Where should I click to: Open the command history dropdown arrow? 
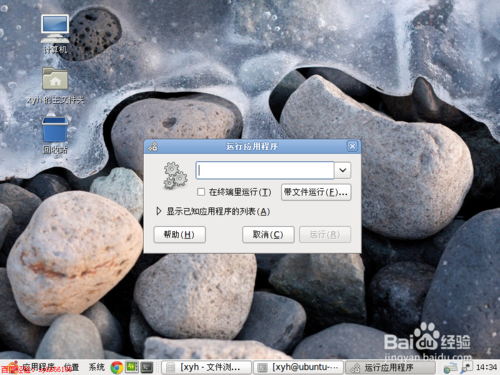(x=343, y=170)
